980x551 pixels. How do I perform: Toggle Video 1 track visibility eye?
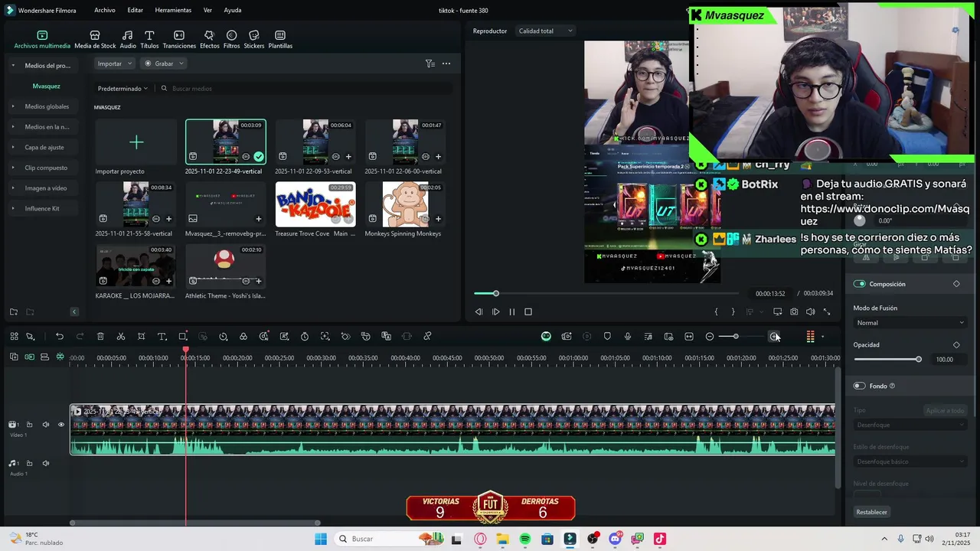(61, 425)
